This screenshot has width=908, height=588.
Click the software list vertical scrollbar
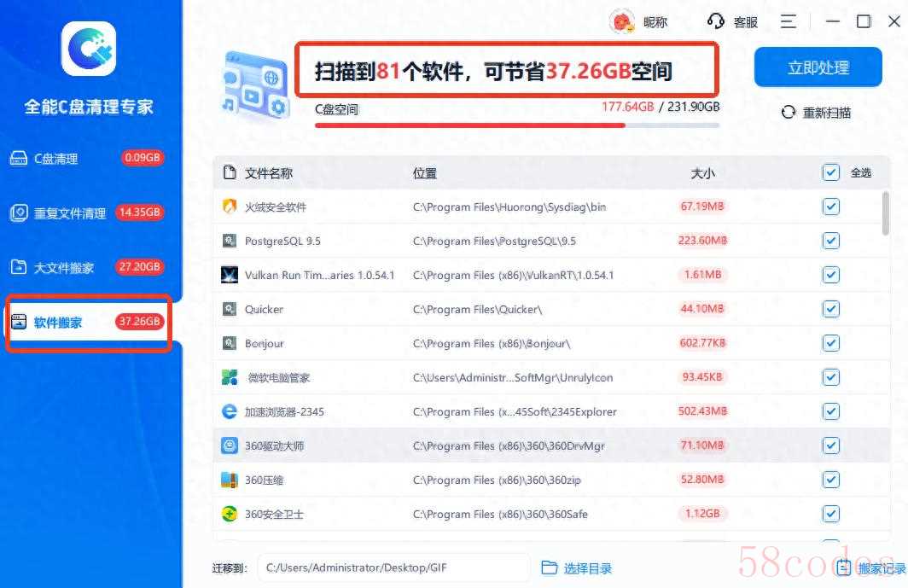click(x=886, y=213)
